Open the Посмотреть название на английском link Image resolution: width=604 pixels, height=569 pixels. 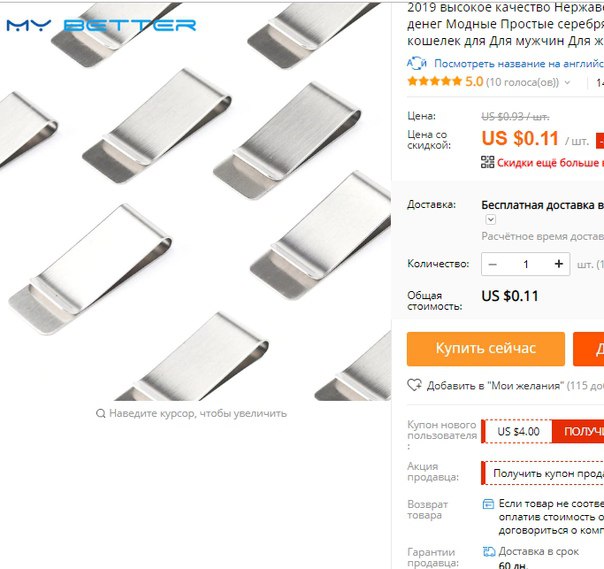point(518,64)
